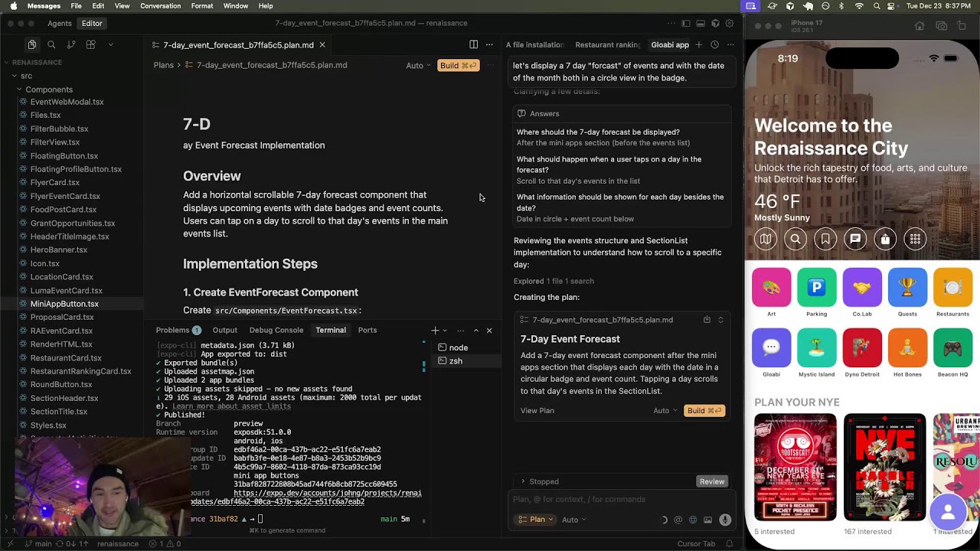Tap the search icon in simulator app
Screen dimensions: 980x551
coord(795,240)
